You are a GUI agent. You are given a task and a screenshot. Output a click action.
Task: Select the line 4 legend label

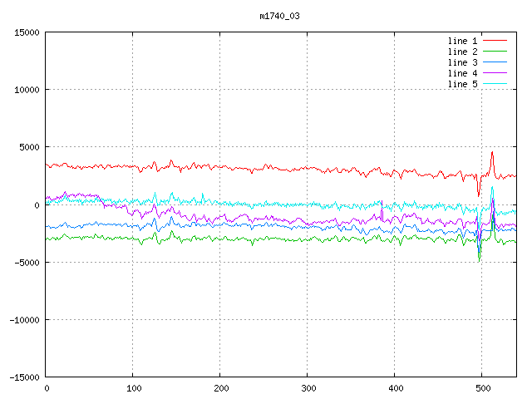pos(462,73)
